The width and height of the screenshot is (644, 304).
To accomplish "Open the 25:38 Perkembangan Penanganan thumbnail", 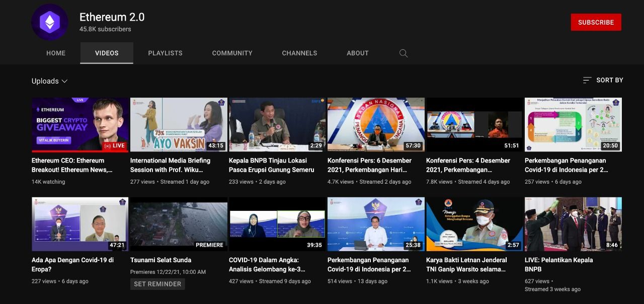I will click(376, 224).
